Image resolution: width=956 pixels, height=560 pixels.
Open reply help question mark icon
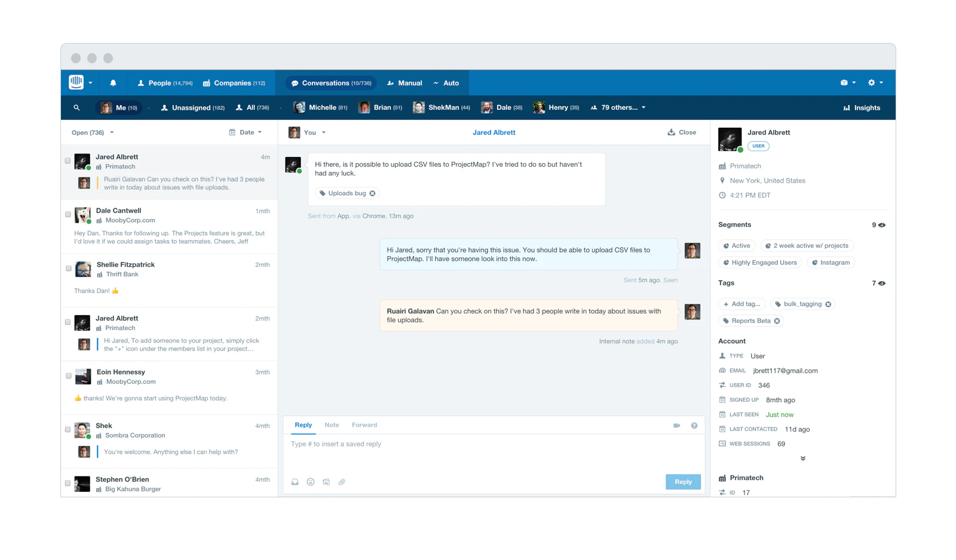click(694, 426)
